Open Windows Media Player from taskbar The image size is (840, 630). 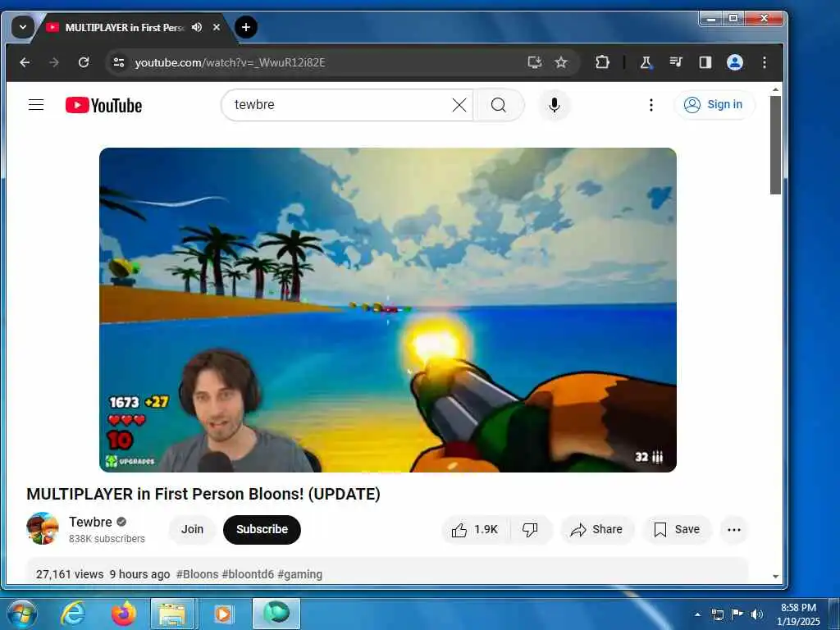click(x=223, y=614)
